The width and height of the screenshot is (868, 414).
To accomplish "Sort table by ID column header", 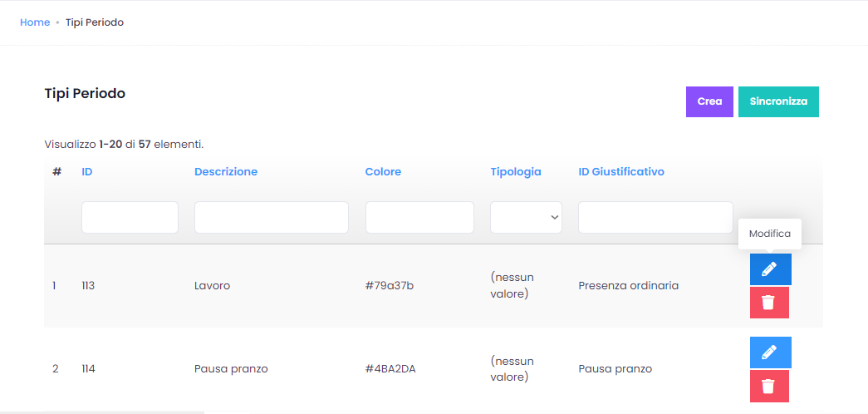I will pyautogui.click(x=87, y=172).
